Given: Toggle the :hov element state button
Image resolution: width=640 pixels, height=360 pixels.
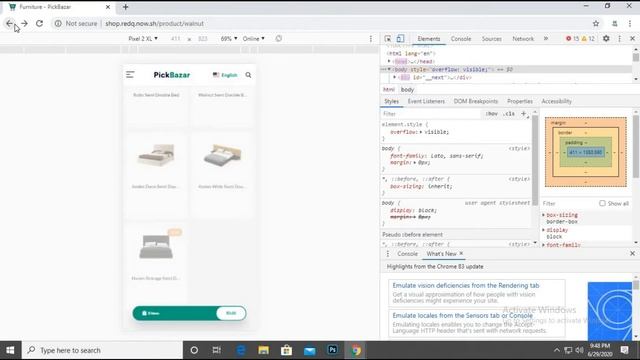Looking at the screenshot, I should coord(491,113).
